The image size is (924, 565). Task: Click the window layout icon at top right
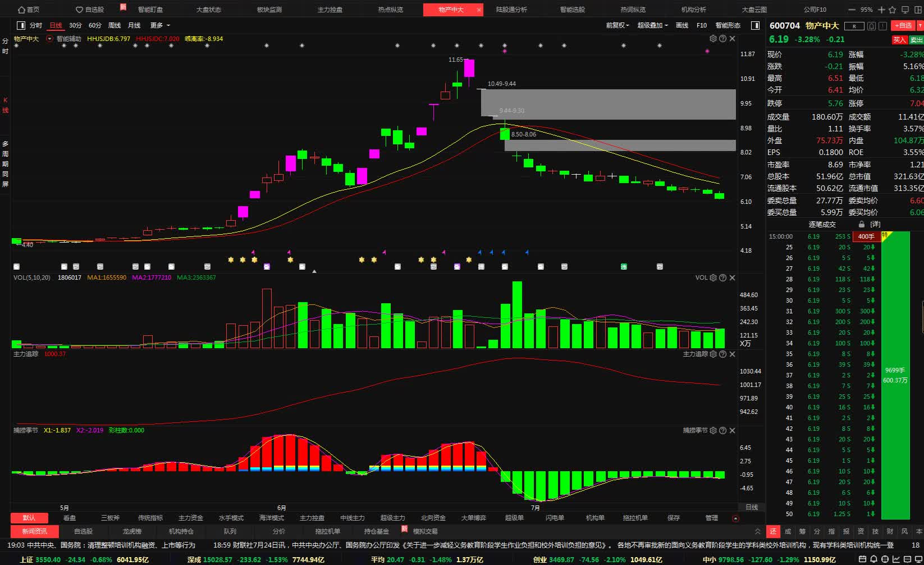pyautogui.click(x=918, y=10)
